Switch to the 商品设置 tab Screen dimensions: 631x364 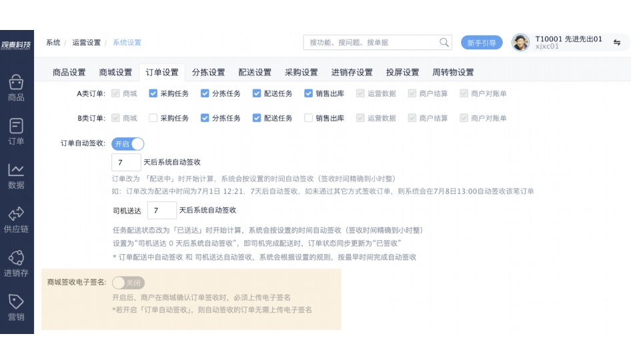pos(69,73)
